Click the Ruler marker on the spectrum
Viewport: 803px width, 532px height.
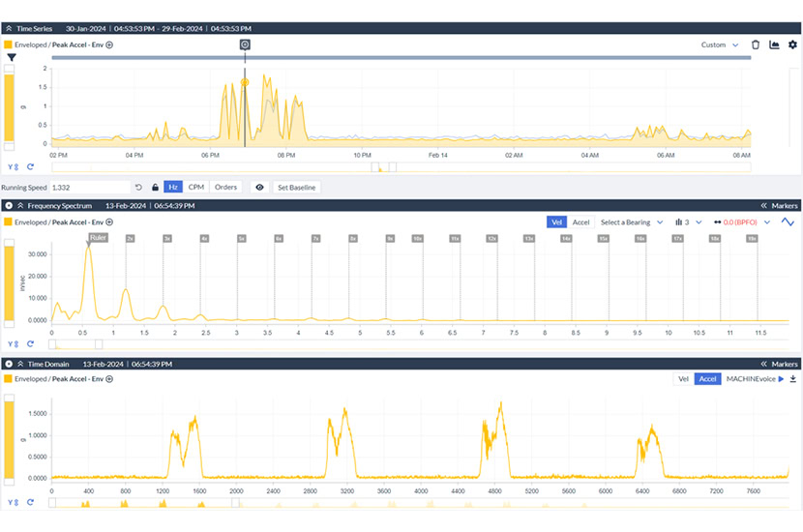point(98,238)
